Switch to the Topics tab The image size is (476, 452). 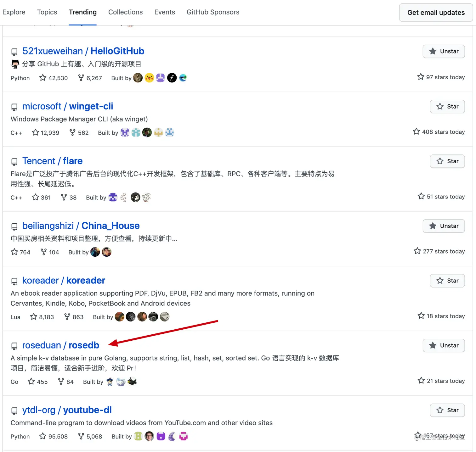click(47, 12)
